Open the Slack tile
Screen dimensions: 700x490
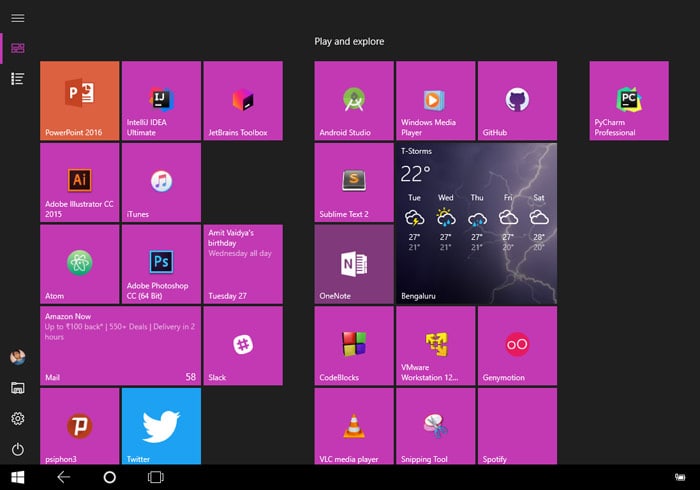[243, 346]
